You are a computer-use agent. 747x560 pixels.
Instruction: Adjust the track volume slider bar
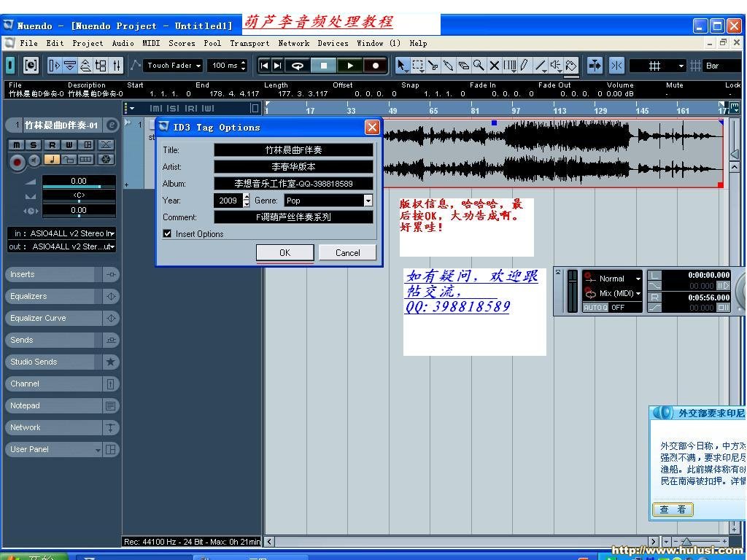pos(79,187)
